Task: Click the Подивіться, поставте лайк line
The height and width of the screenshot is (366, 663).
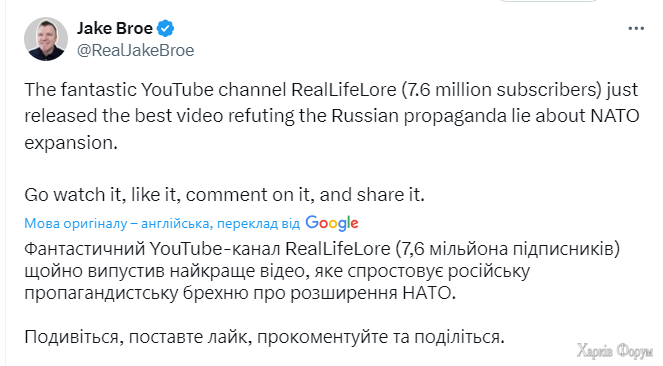Action: 264,337
